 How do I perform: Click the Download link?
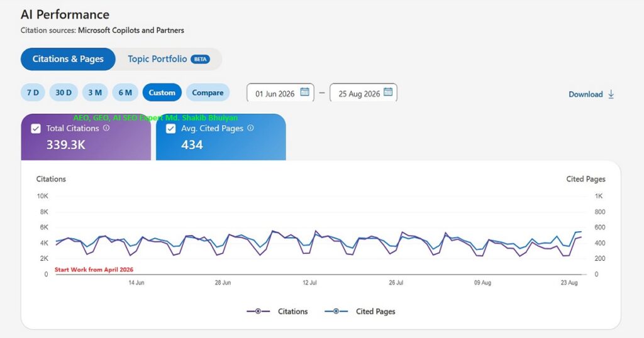(x=591, y=94)
